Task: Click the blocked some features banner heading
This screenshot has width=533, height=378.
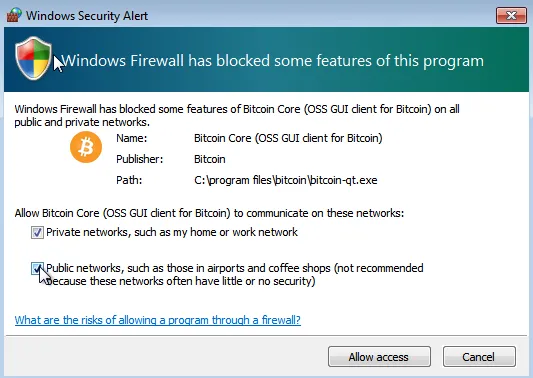Action: 272,61
